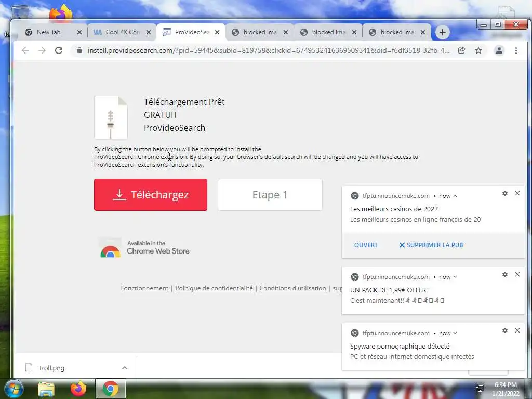Switch to the second blocked Image tab

[x=329, y=32]
